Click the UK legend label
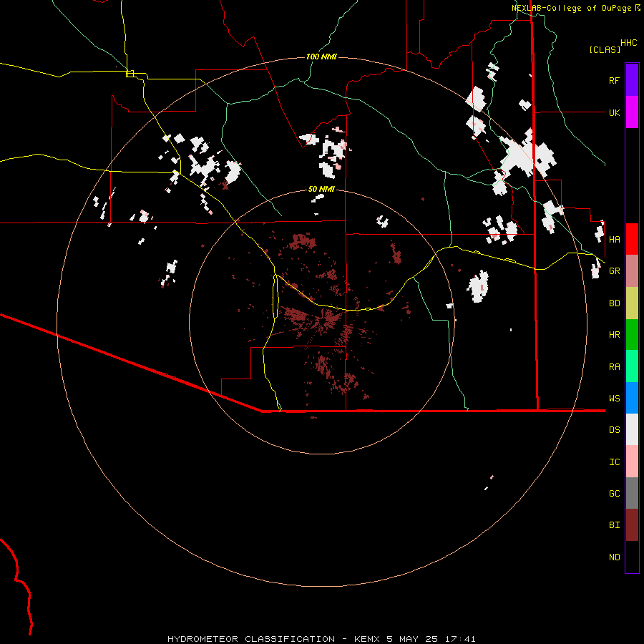Viewport: 644px width, 644px height. point(614,112)
